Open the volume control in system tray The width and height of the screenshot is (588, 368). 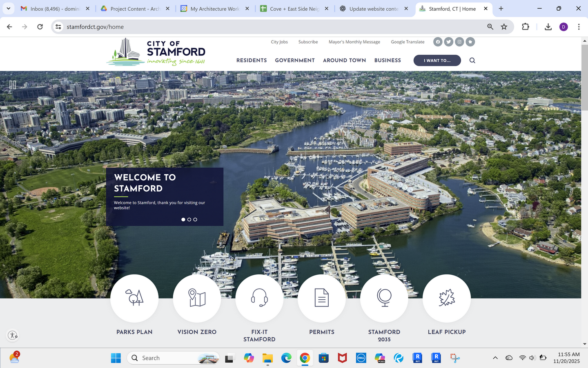tap(532, 358)
